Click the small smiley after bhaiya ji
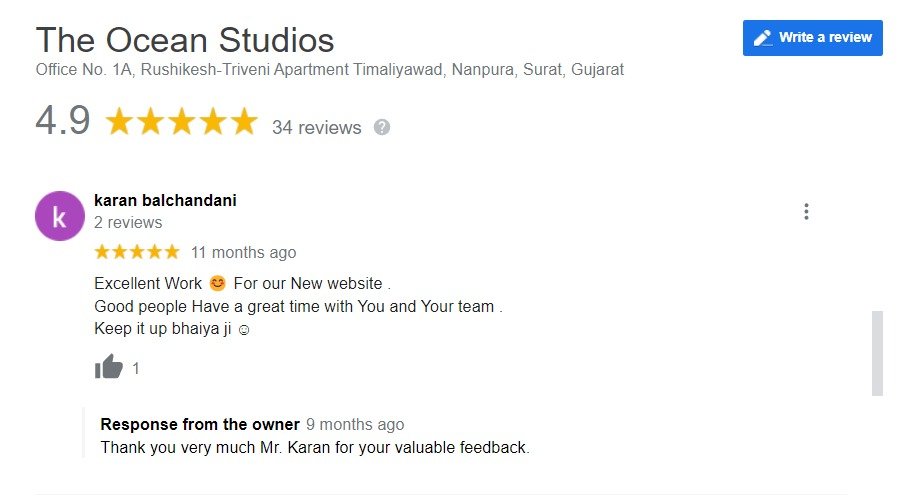Viewport: 905px width, 500px height. [x=244, y=330]
